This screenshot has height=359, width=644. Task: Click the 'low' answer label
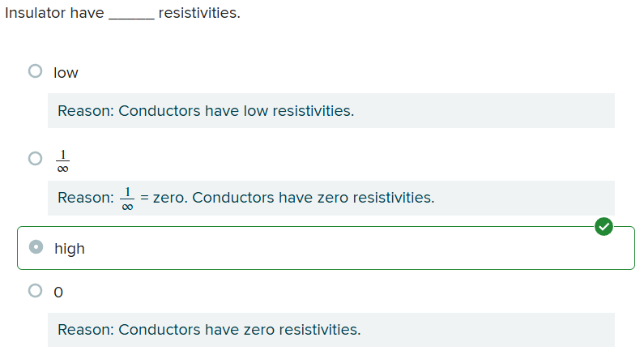pyautogui.click(x=66, y=73)
